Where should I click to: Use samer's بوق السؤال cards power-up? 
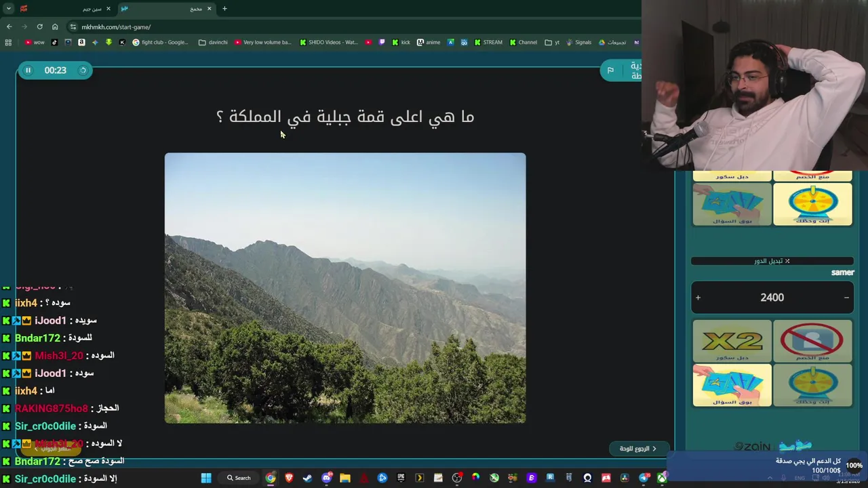coord(732,385)
